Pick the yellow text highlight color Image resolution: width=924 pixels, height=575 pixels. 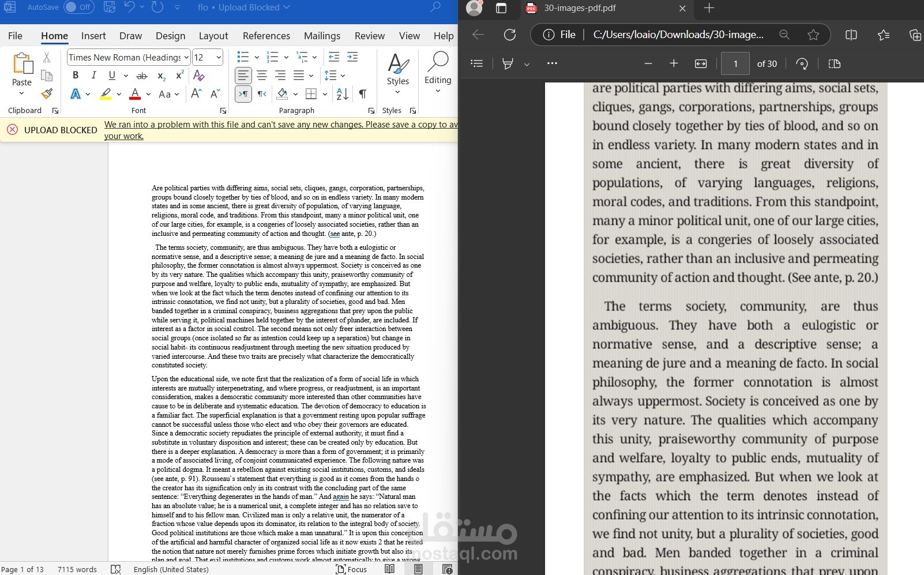[x=106, y=93]
